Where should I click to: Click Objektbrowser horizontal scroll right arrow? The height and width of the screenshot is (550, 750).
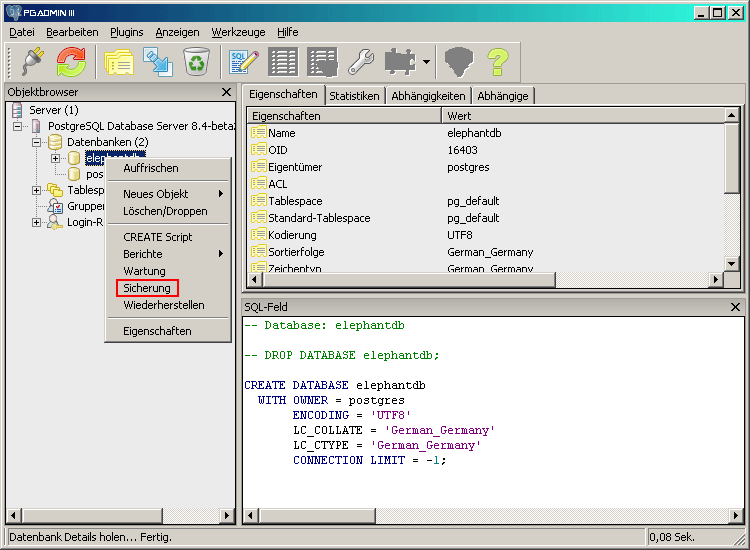coord(227,516)
